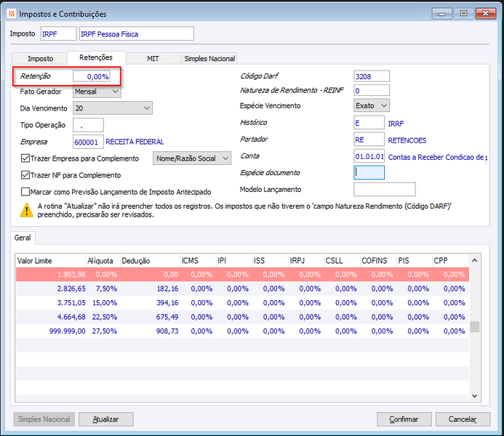Close the Impostos e Contribuições window
This screenshot has height=436, width=504.
[x=485, y=14]
